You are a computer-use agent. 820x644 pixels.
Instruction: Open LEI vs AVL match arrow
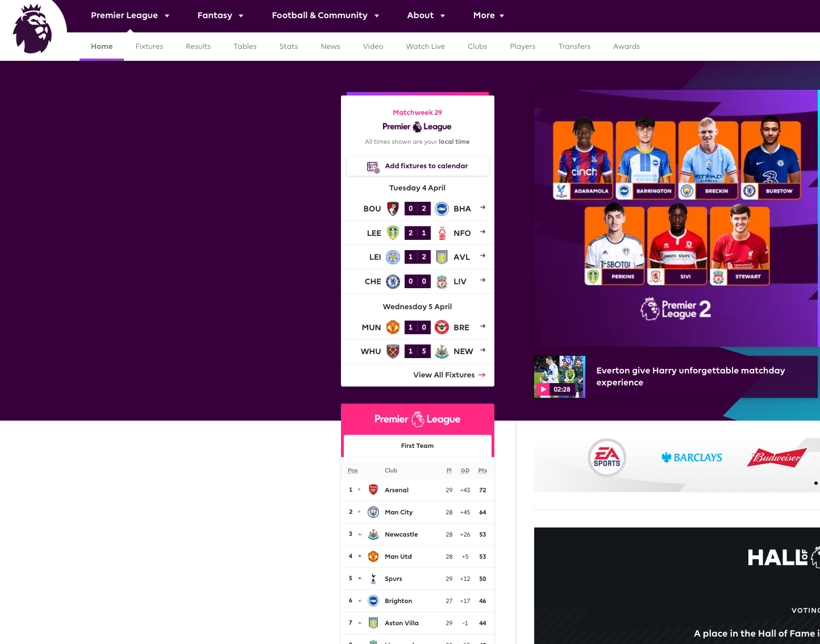point(482,256)
